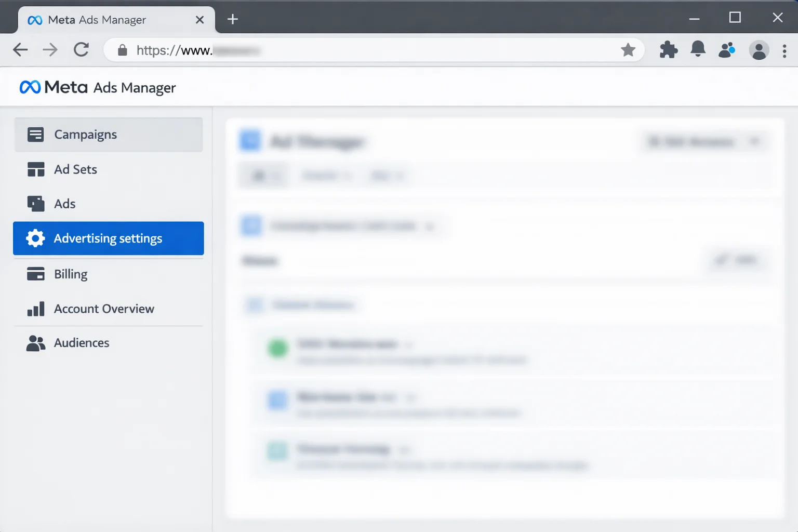Select the Audiences people icon
The image size is (798, 532).
[x=35, y=343]
